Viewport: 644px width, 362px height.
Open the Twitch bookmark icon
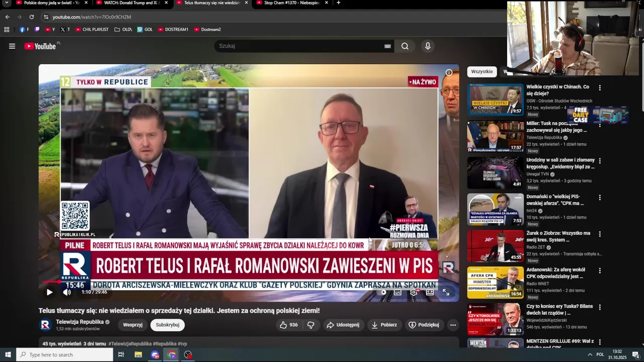[x=37, y=30]
